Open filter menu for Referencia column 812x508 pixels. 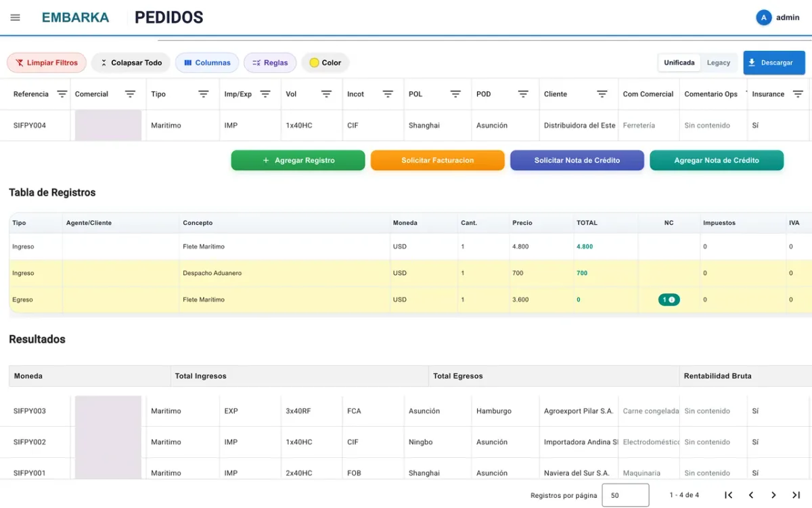(x=62, y=94)
